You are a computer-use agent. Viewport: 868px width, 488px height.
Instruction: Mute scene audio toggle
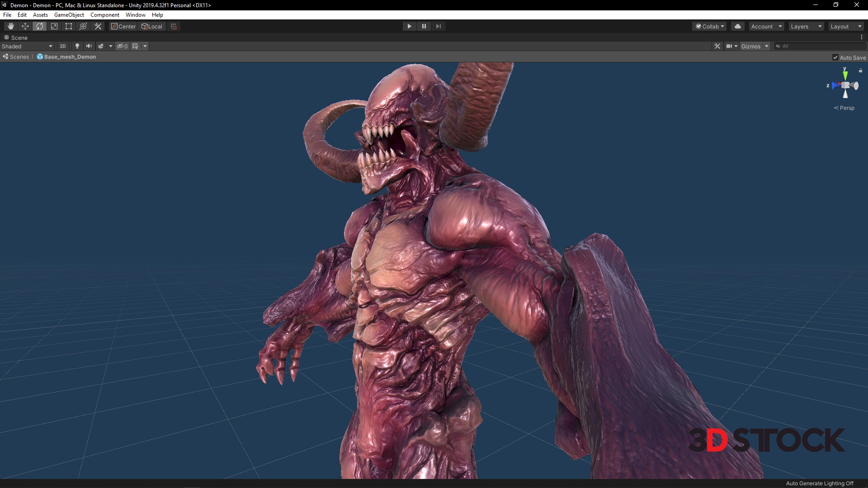pos(89,46)
